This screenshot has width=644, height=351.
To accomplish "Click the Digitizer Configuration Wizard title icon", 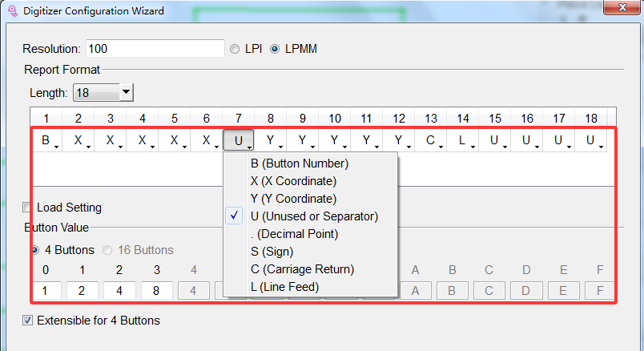I will tap(11, 11).
